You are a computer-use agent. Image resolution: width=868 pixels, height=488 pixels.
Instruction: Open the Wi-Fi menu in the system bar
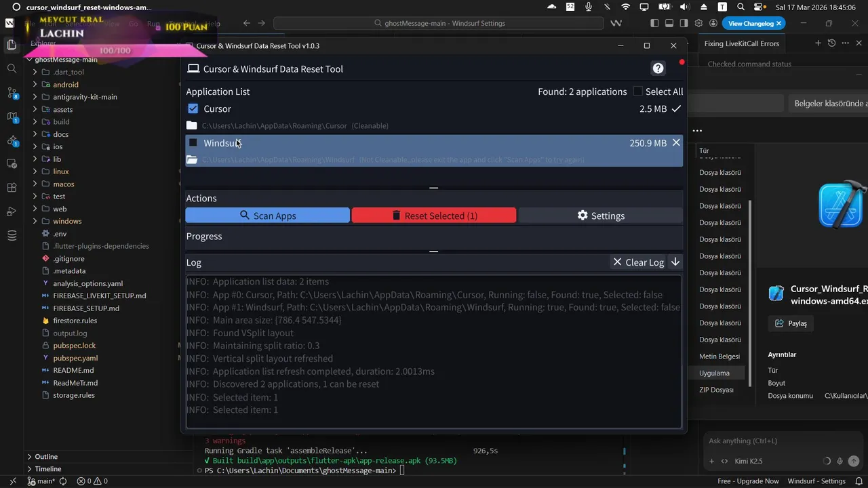pyautogui.click(x=625, y=7)
